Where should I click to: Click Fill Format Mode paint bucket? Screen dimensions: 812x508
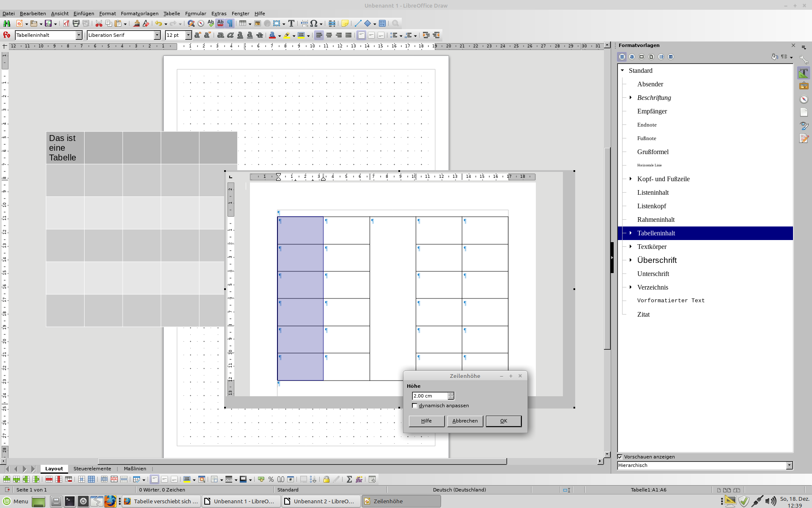tap(774, 57)
